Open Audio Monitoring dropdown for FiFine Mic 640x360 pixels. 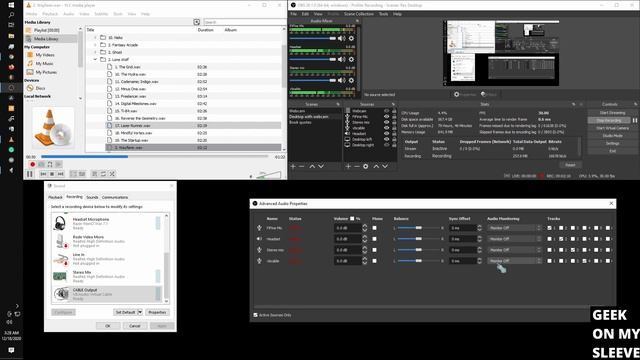tap(514, 228)
